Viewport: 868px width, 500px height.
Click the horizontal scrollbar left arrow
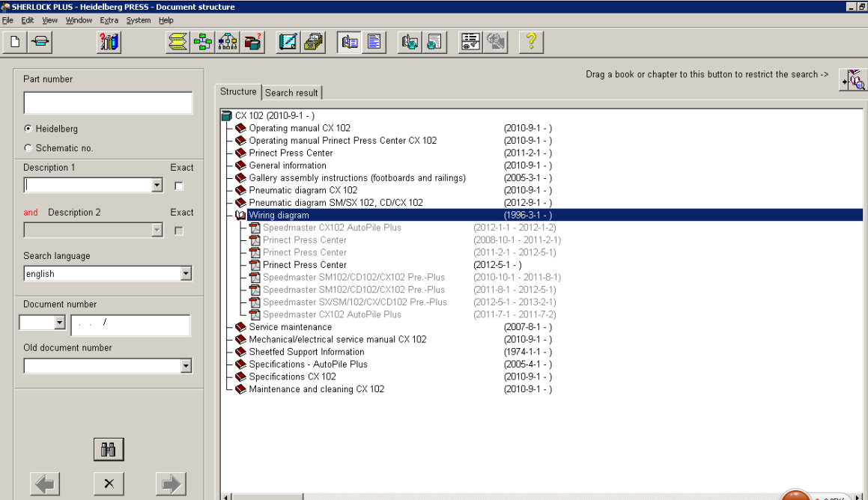pyautogui.click(x=225, y=497)
